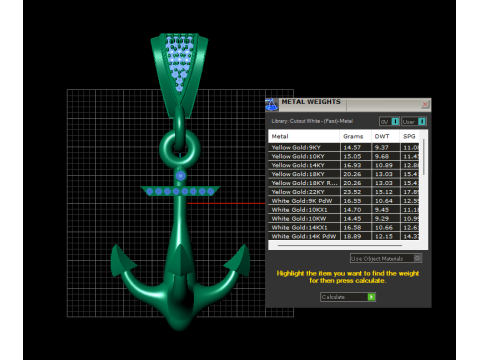Image resolution: width=480 pixels, height=360 pixels.
Task: Select the Yellow Gold:10KY row
Action: pyautogui.click(x=344, y=156)
